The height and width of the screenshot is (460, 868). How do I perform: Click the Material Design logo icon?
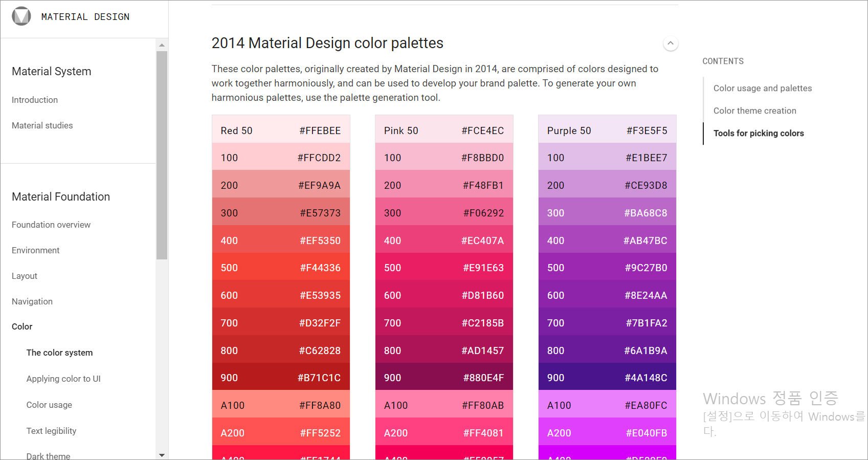click(21, 16)
